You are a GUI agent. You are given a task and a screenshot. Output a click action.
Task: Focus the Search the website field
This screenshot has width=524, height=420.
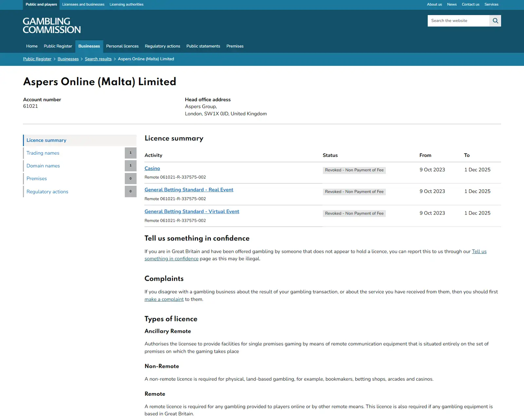458,21
